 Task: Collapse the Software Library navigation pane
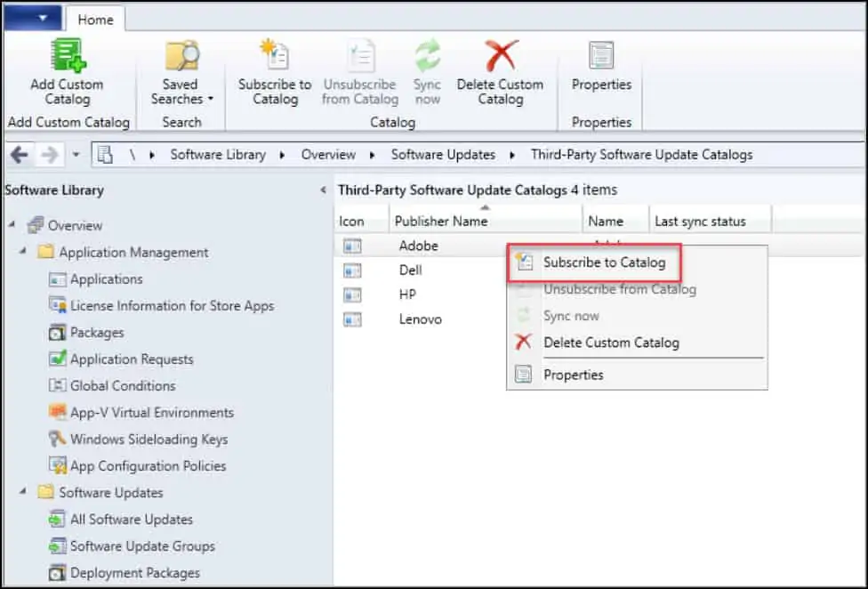click(324, 190)
